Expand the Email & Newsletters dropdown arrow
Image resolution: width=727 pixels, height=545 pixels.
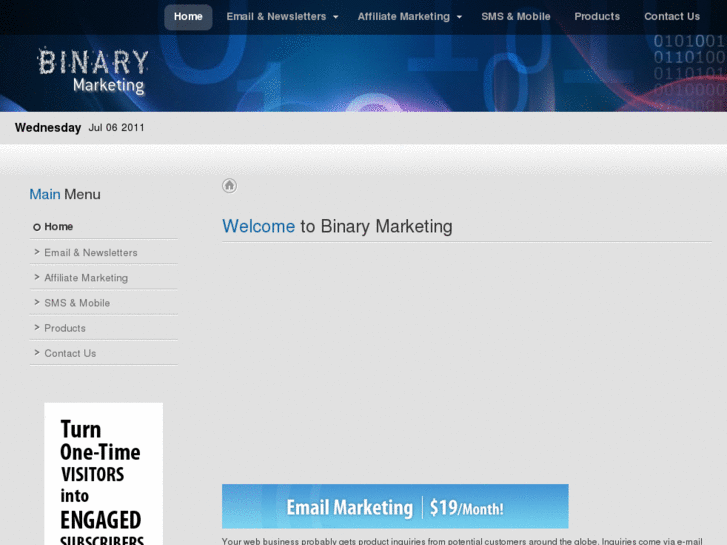point(336,17)
